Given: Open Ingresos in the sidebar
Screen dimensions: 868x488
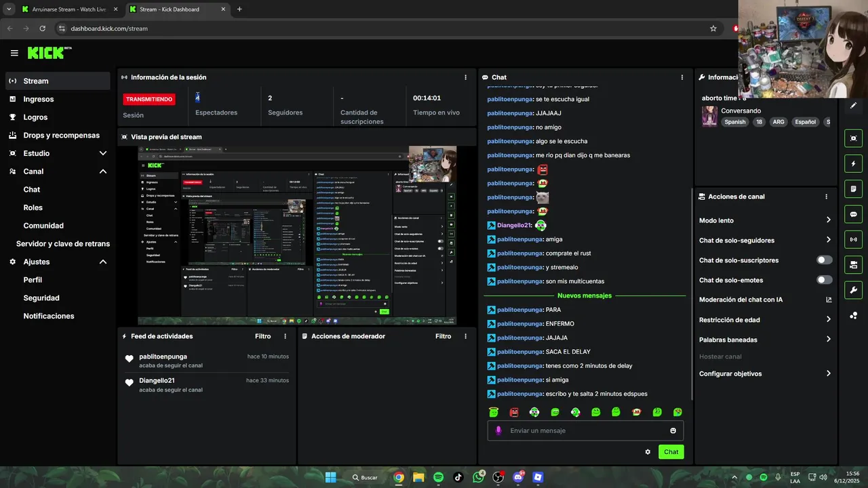Looking at the screenshot, I should click(x=58, y=99).
